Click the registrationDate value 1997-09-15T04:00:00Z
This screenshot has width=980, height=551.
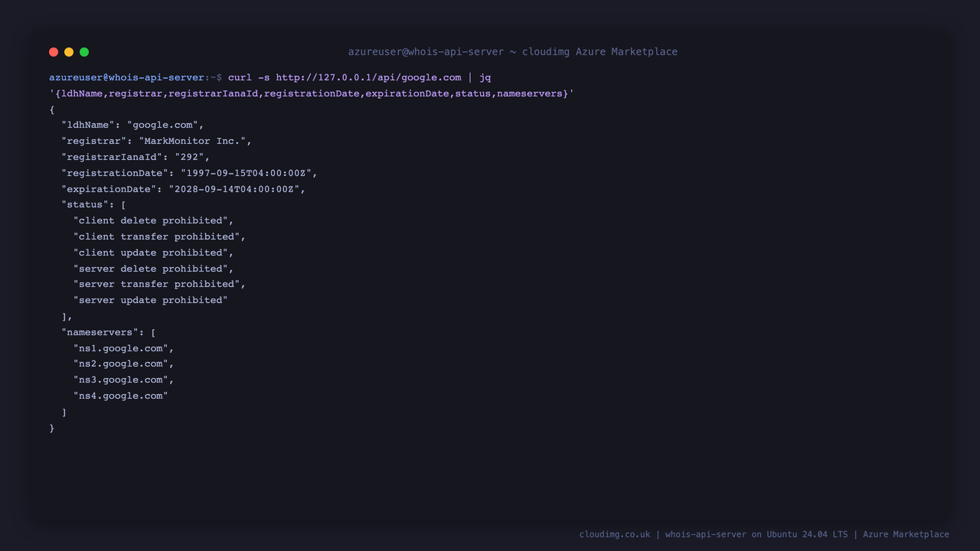(x=246, y=173)
